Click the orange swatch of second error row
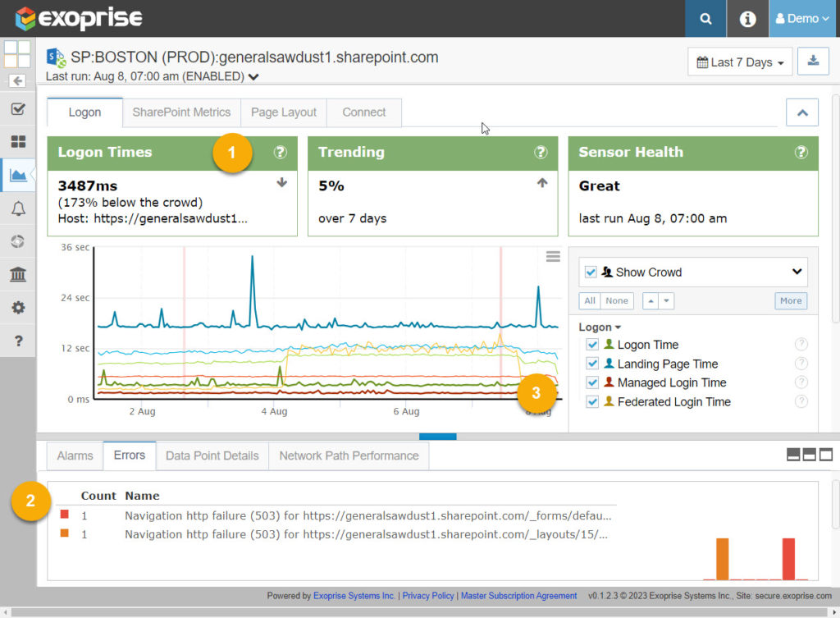Viewport: 840px width, 618px height. coord(64,533)
